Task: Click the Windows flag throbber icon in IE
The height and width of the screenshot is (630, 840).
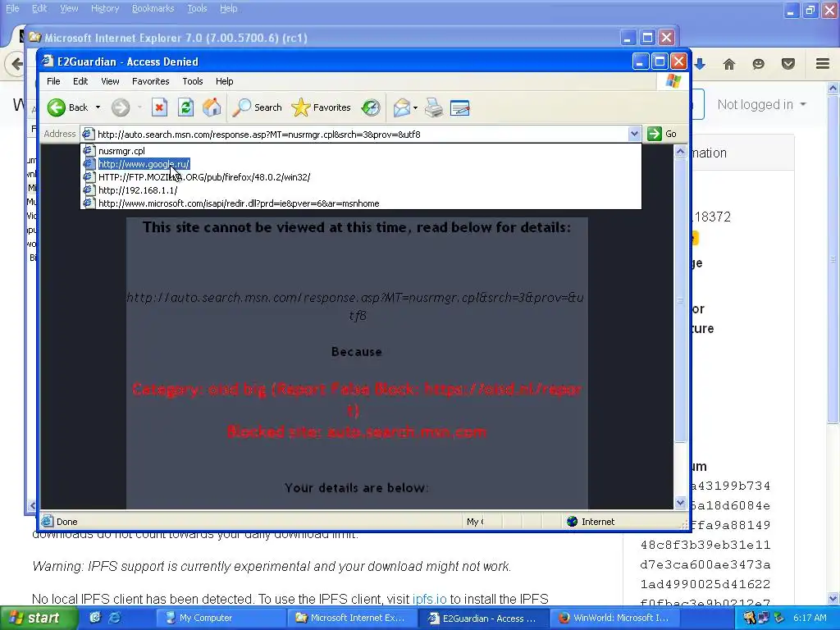Action: pos(673,81)
